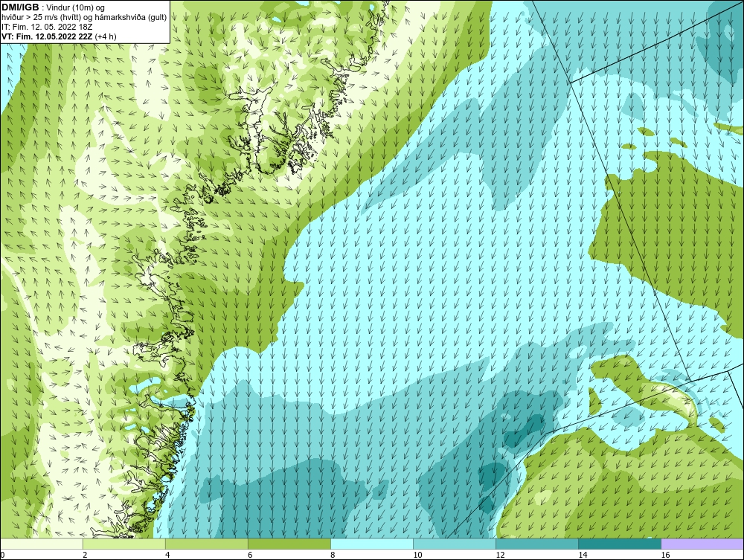Click the '(+4 h)' forecast offset text
This screenshot has height=560, width=744.
pos(106,36)
